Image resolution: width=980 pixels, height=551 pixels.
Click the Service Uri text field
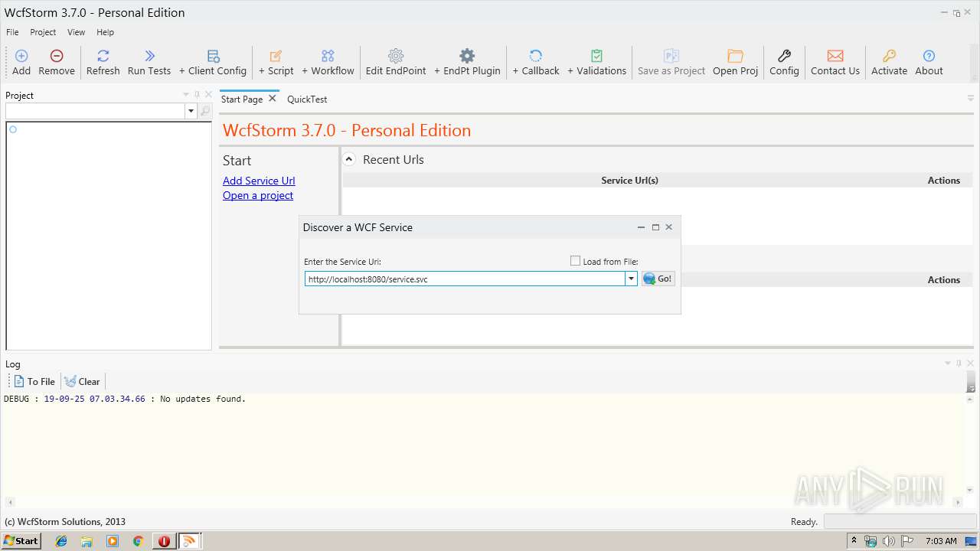coord(465,279)
